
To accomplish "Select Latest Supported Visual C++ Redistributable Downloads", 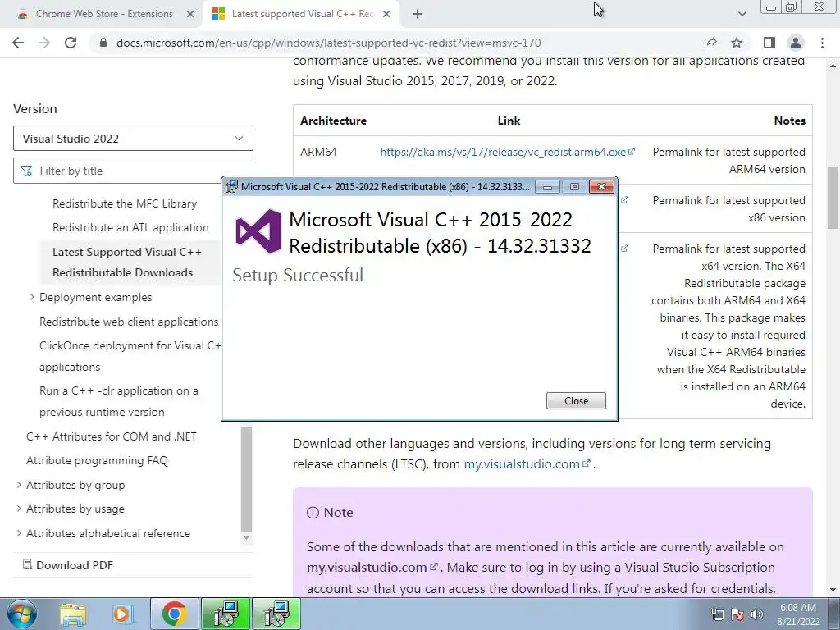I will pyautogui.click(x=127, y=262).
